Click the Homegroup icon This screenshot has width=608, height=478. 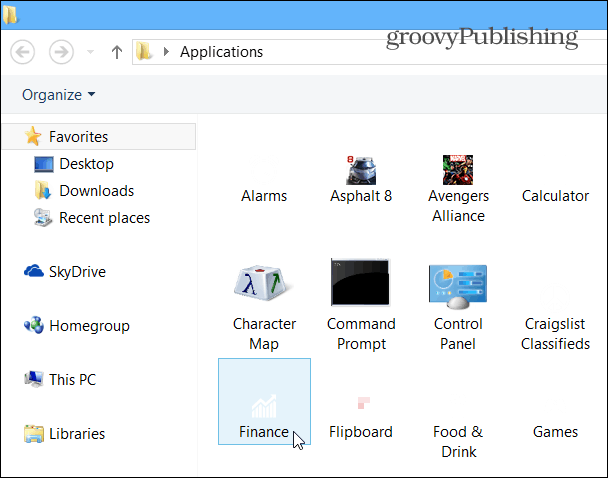(x=34, y=325)
